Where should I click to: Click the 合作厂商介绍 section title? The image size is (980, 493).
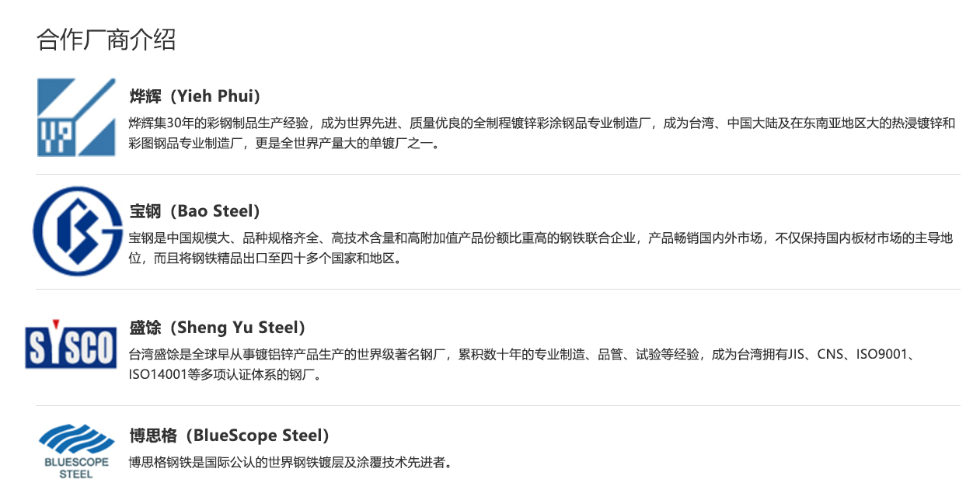pos(106,40)
